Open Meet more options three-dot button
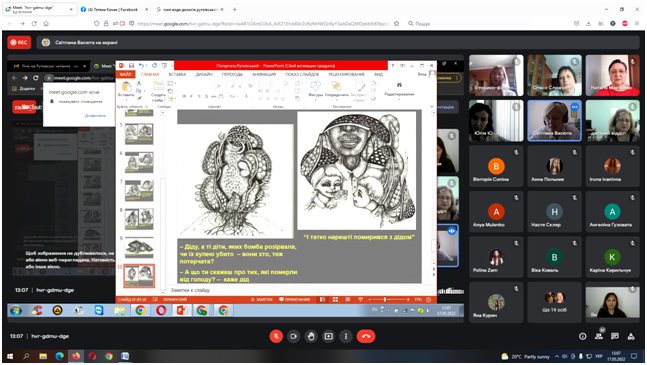Screen dimensions: 647x365 (x=346, y=336)
